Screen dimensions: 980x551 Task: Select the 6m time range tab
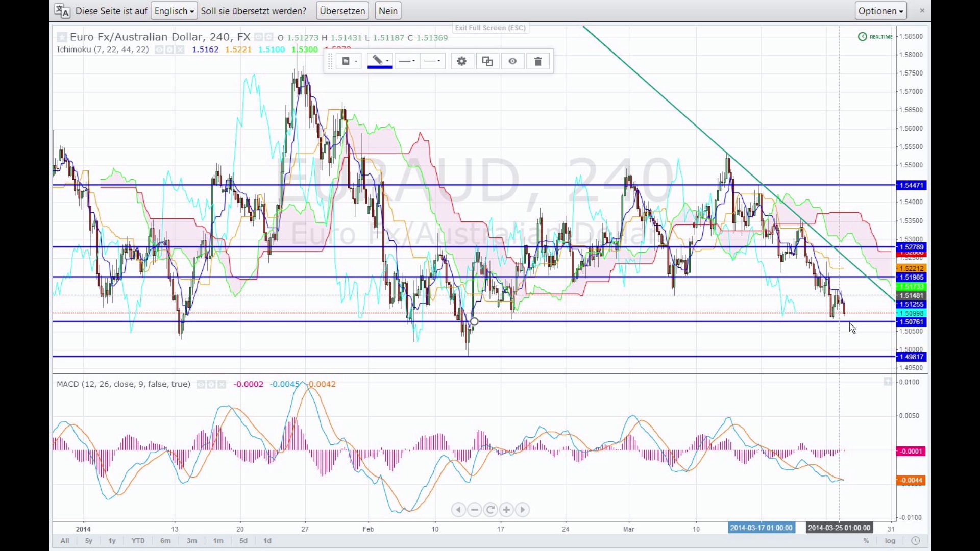tap(165, 541)
